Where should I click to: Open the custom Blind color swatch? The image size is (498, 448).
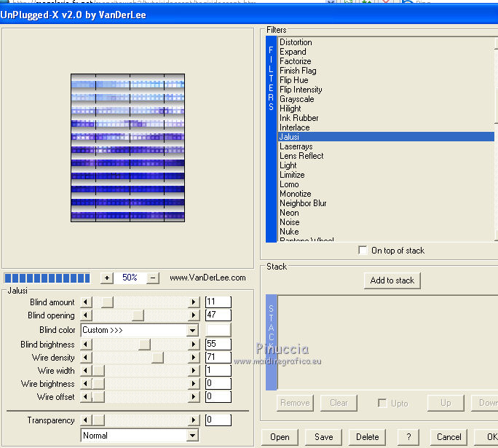point(218,330)
